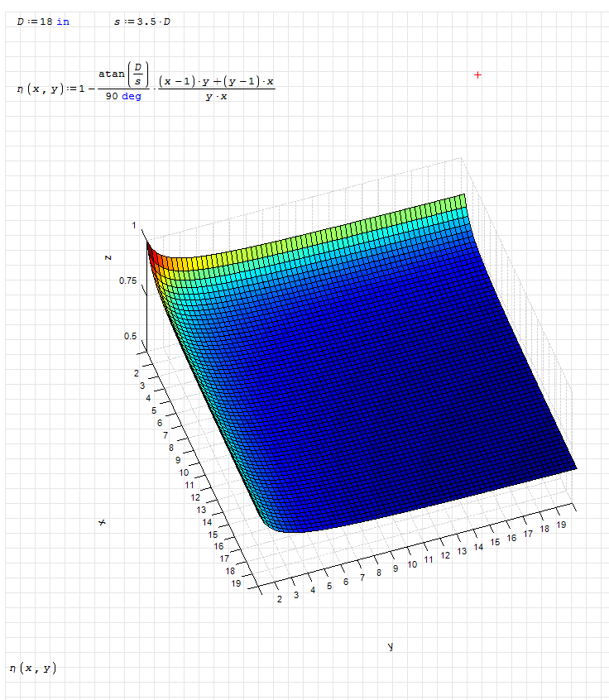This screenshot has height=700, width=609.
Task: Click the value 18 in D definition
Action: click(x=46, y=22)
